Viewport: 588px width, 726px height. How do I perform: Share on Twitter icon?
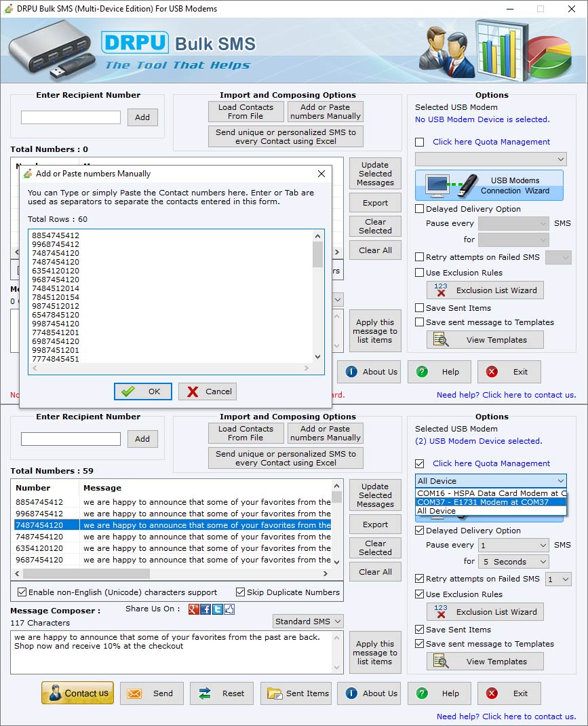point(217,609)
